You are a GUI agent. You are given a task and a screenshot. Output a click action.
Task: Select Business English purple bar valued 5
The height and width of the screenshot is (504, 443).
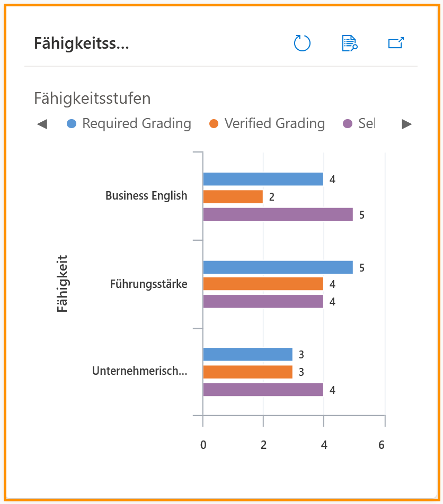point(278,214)
